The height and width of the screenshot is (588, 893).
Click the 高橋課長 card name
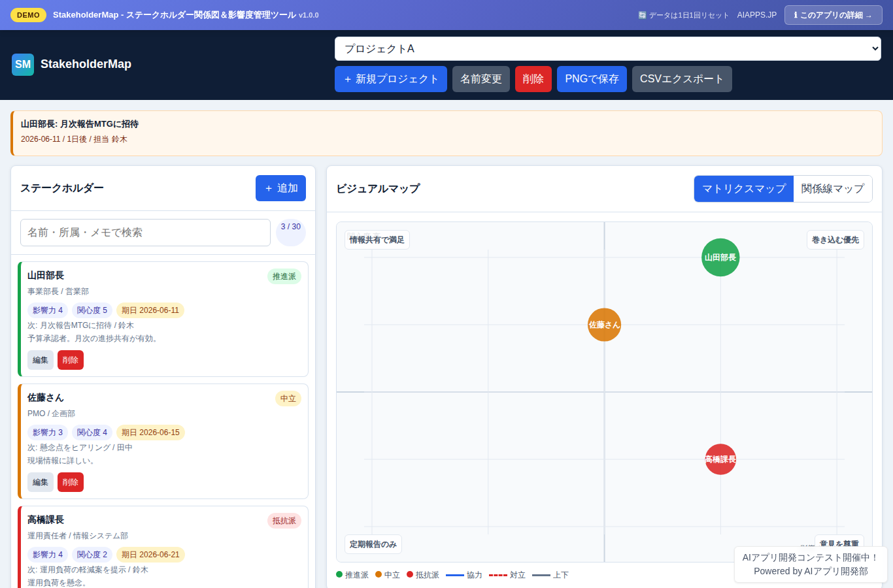click(46, 520)
